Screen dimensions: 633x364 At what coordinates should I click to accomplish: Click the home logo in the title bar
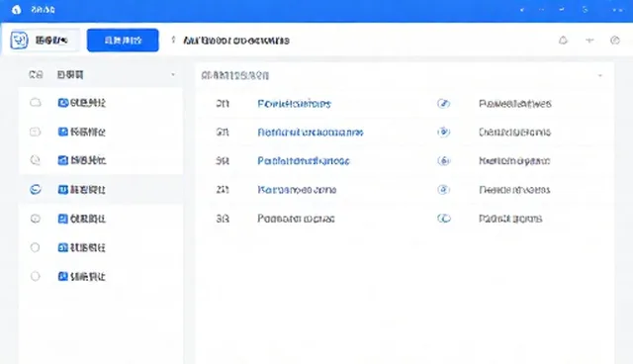[x=16, y=9]
